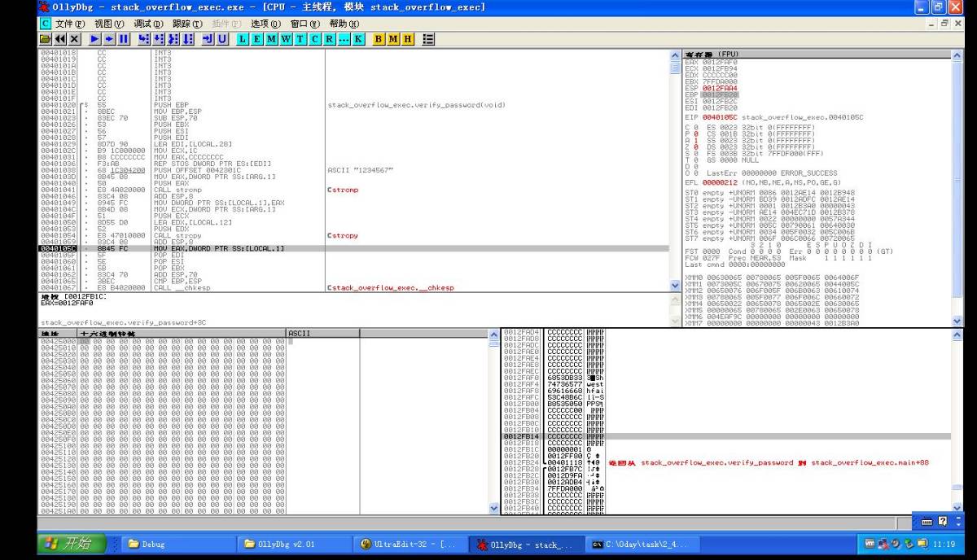977x560 pixels.
Task: Click the Run program play icon
Action: pyautogui.click(x=94, y=39)
